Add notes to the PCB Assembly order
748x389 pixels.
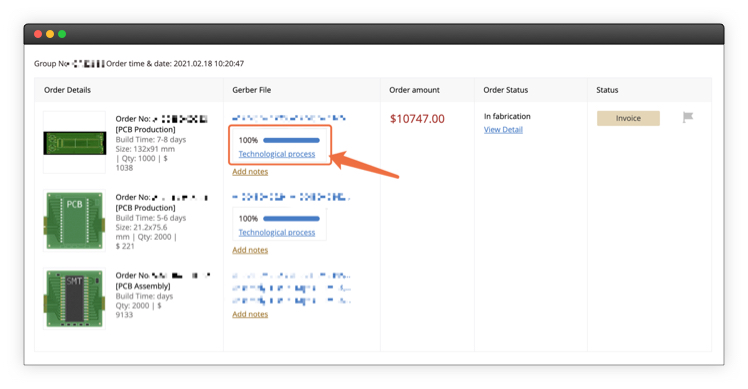coord(250,314)
